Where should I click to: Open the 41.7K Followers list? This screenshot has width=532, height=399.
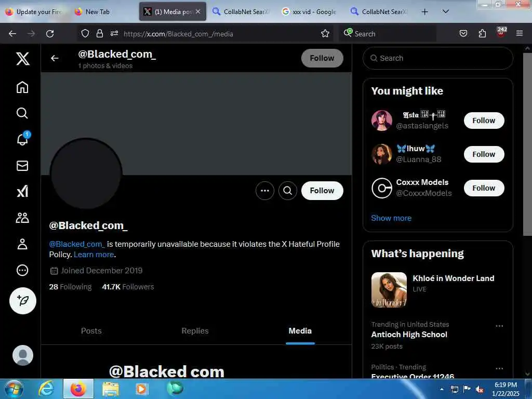click(128, 287)
